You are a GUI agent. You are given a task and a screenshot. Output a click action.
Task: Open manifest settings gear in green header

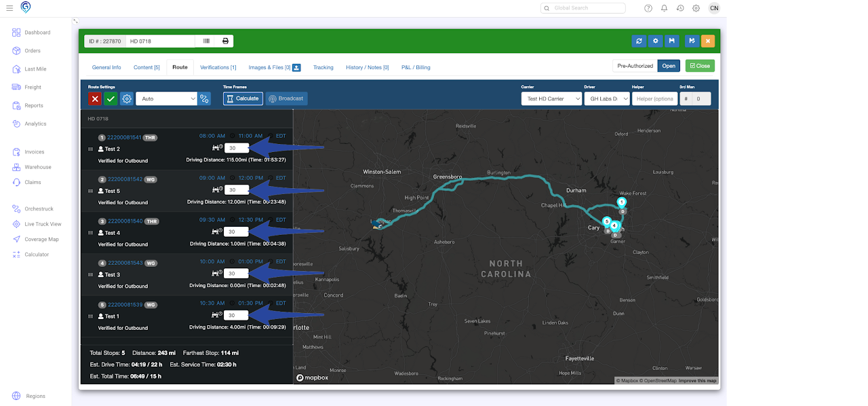coord(655,41)
